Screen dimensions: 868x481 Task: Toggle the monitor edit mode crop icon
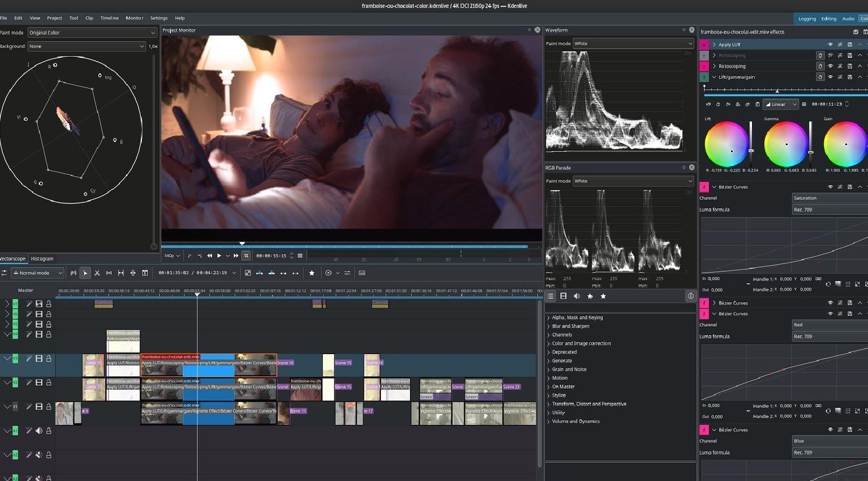point(246,256)
